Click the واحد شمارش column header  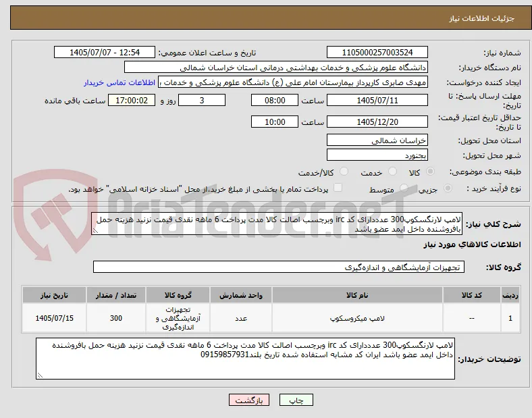240,295
